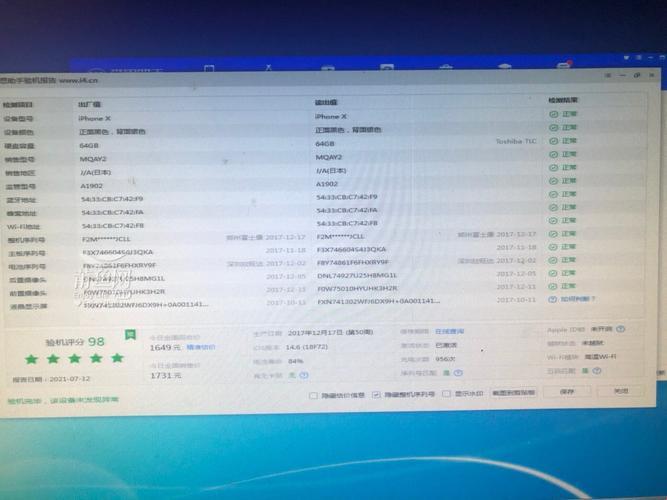Select F0W75010HYUHK3H2R in the 读出值 column

pos(357,288)
